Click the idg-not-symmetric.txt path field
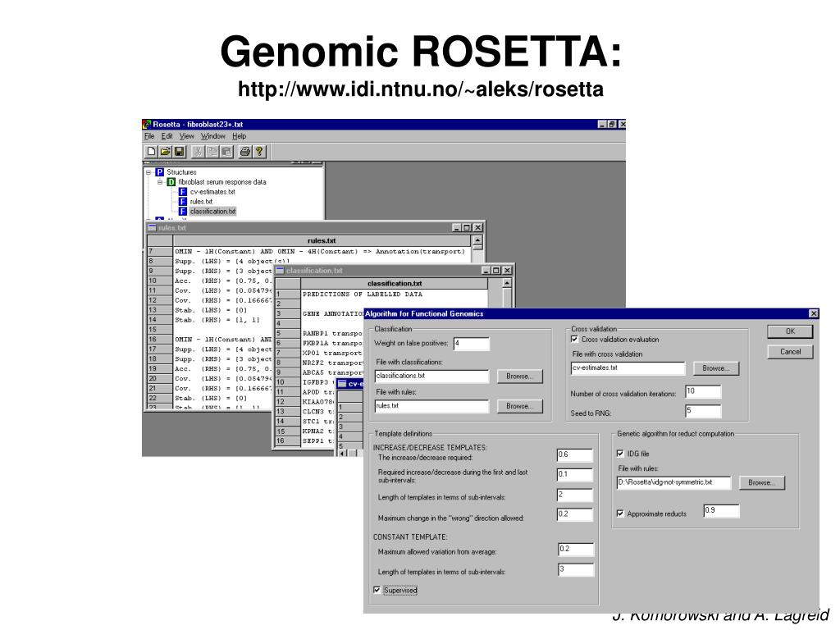The width and height of the screenshot is (840, 630). (x=674, y=482)
